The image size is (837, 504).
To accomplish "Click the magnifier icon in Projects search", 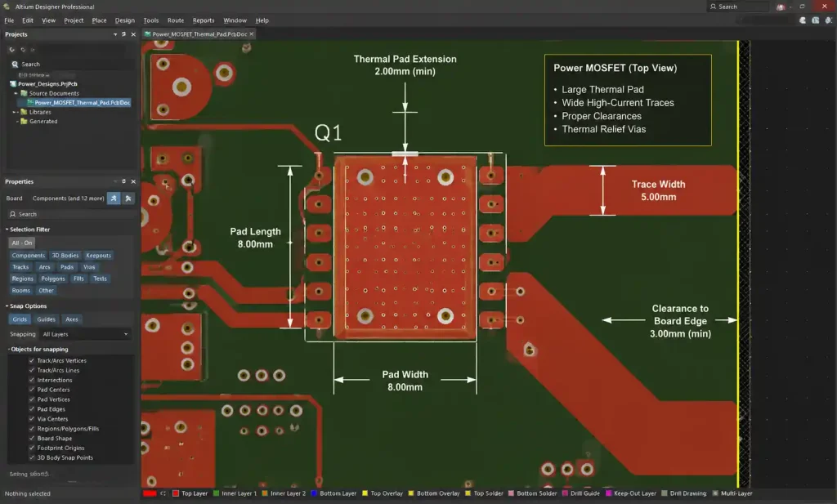I will [15, 64].
